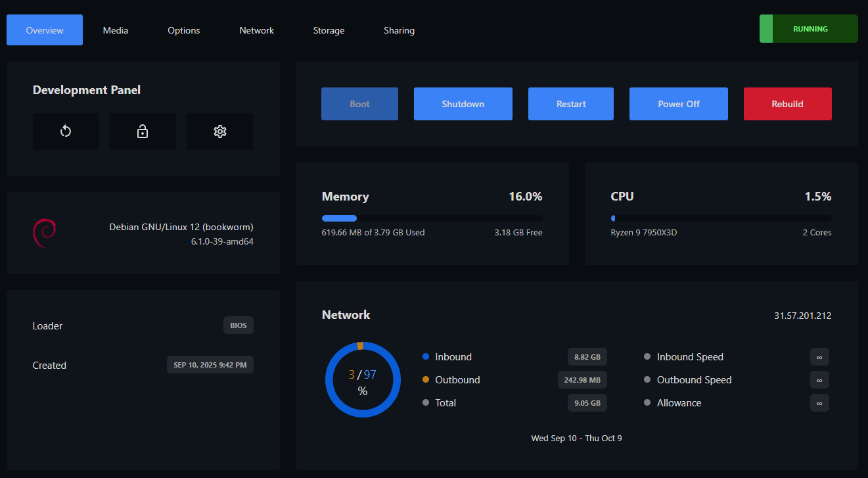Click the reload icon in Development Panel
The height and width of the screenshot is (478, 868).
pyautogui.click(x=66, y=131)
